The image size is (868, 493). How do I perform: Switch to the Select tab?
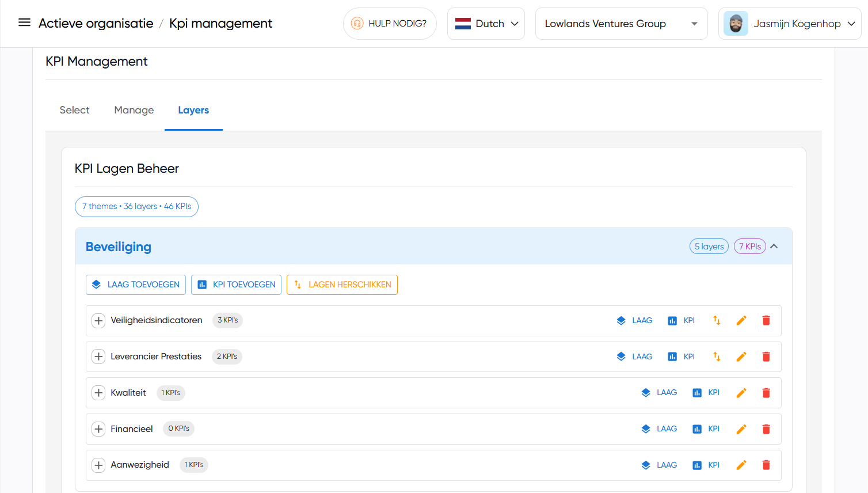click(x=74, y=110)
